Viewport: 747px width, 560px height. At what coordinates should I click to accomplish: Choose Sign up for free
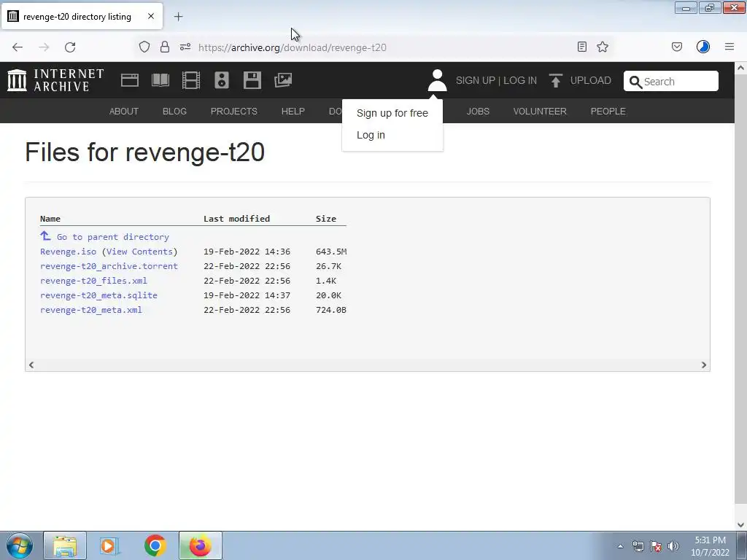pos(392,113)
